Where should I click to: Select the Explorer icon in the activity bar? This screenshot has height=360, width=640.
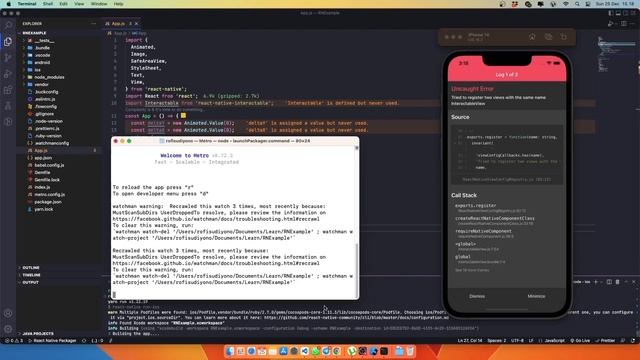(x=8, y=41)
